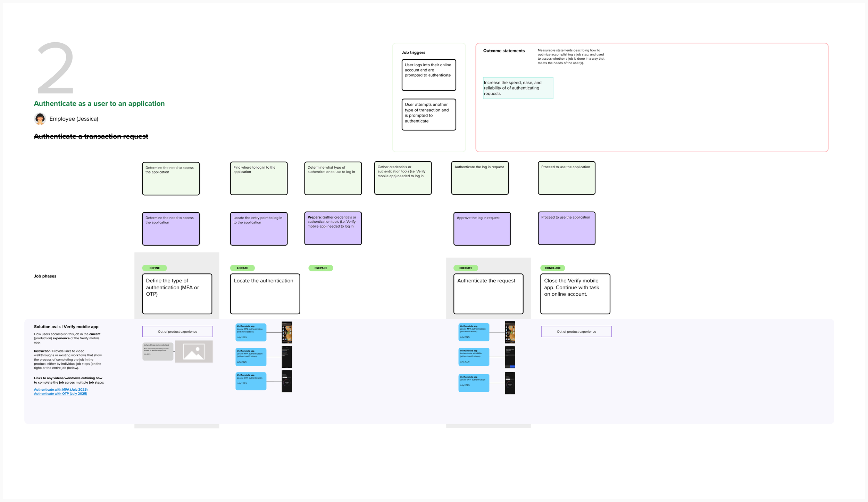Click the "User logs into their online account" trigger card

[429, 75]
